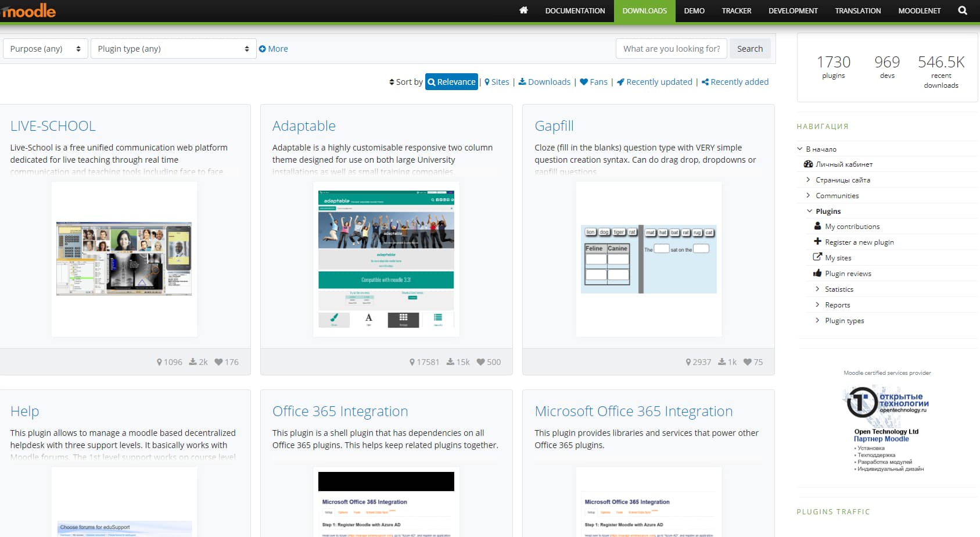Click the user icon beside My contributions
This screenshot has width=980, height=537.
(x=817, y=226)
